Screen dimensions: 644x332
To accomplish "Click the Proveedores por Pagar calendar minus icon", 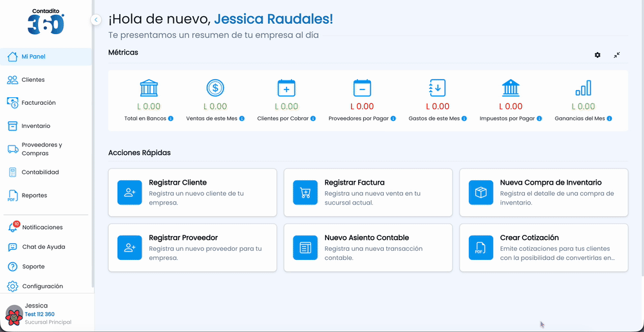I will [362, 88].
